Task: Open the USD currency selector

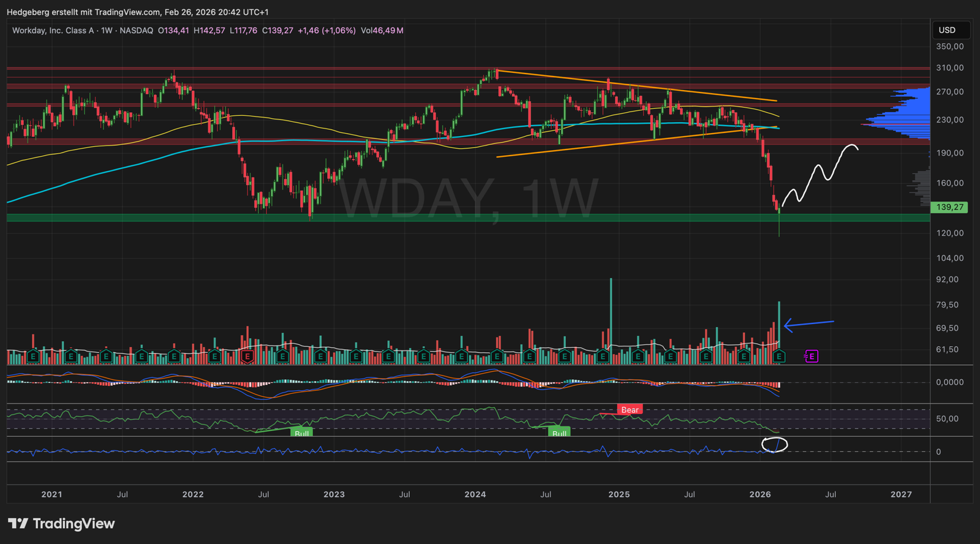Action: click(948, 30)
